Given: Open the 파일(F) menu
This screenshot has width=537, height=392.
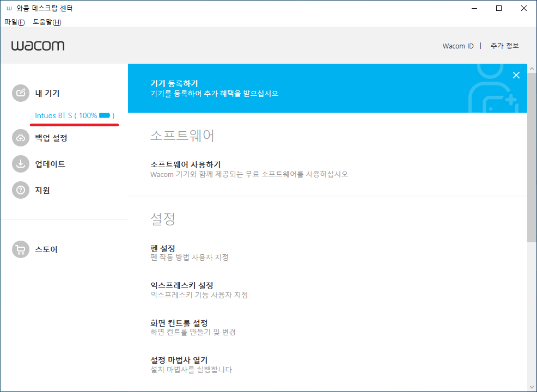Looking at the screenshot, I should (x=14, y=22).
